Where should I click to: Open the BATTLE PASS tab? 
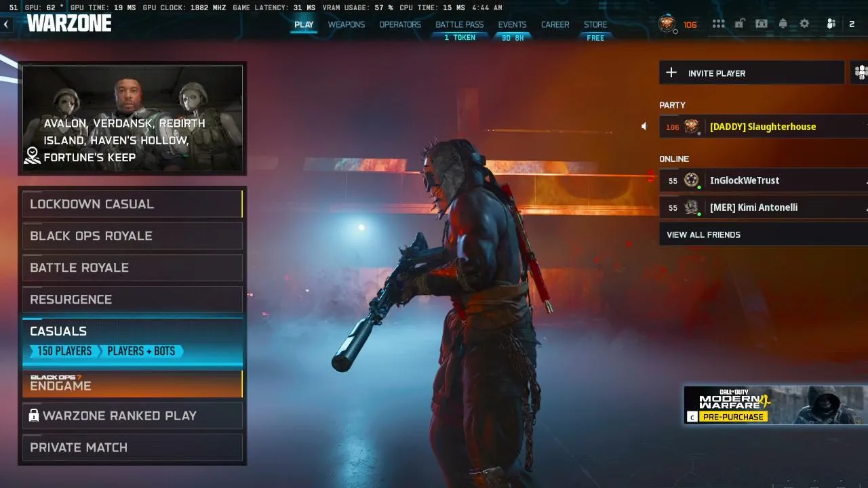pos(460,24)
